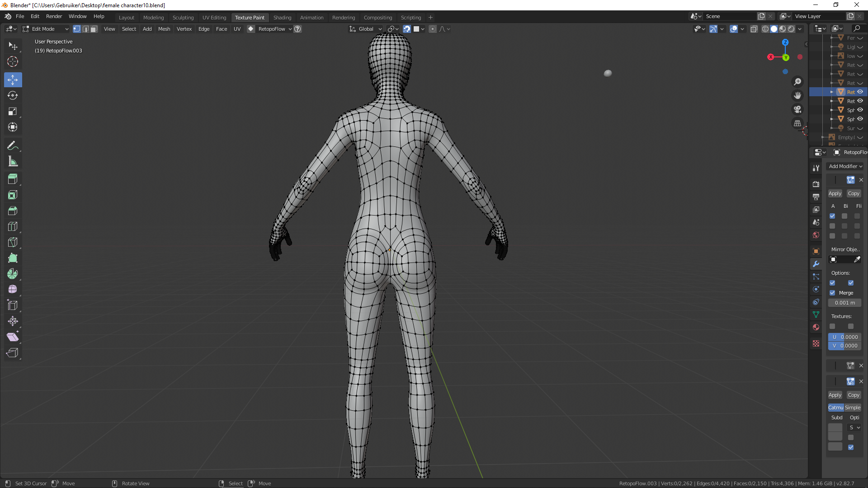This screenshot has height=488, width=868.
Task: Click the zoom magnifier viewport icon
Action: pos(797,82)
